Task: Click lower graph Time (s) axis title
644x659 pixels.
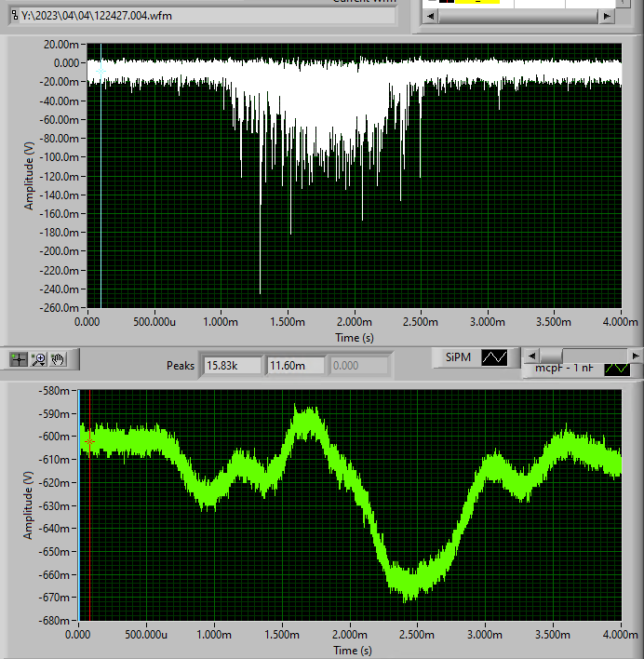Action: [353, 651]
